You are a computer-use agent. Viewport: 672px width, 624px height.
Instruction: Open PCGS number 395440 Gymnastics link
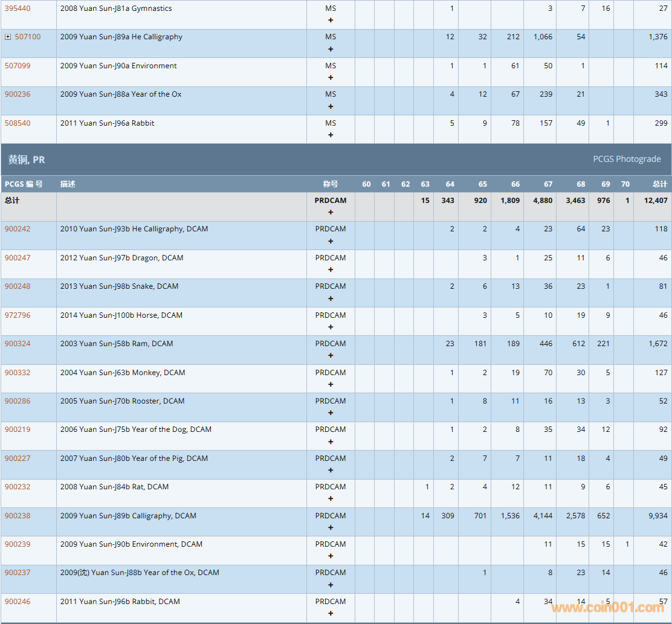coord(17,8)
